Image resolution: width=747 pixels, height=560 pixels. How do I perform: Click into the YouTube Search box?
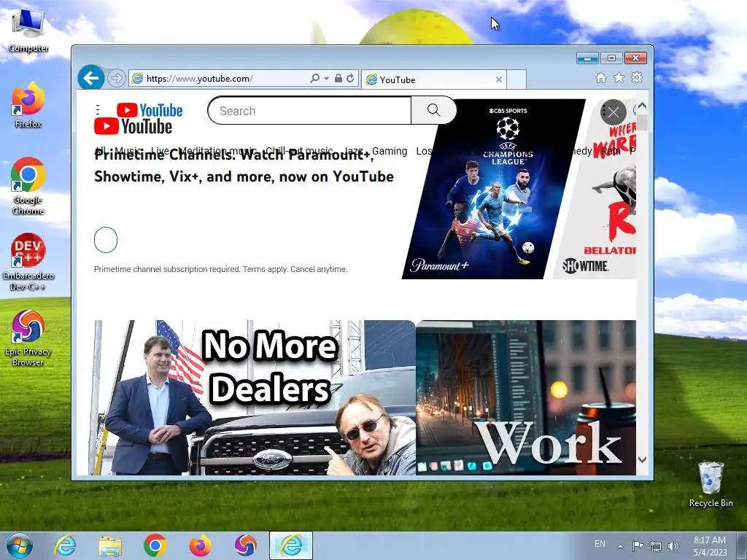click(x=309, y=111)
